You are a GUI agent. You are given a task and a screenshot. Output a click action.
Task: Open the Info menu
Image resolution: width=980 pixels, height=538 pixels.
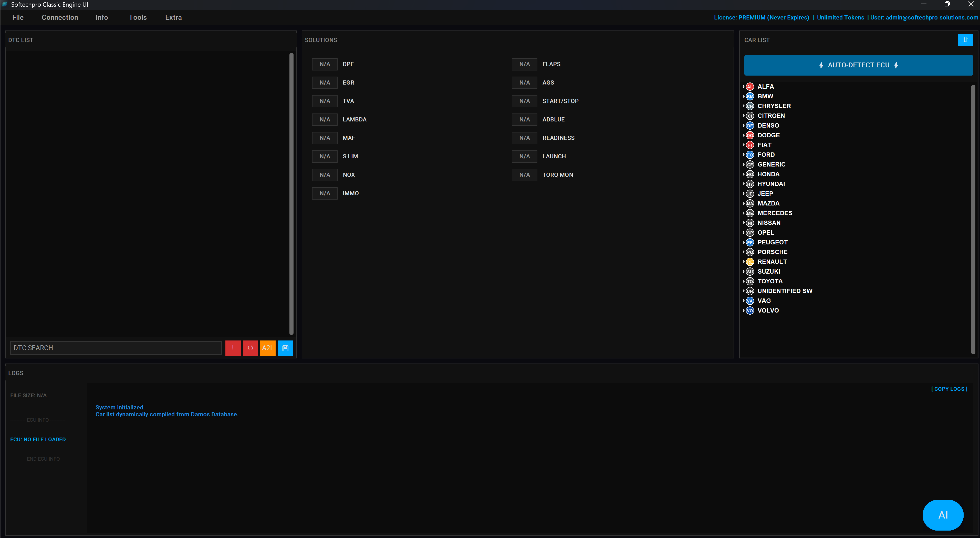102,17
